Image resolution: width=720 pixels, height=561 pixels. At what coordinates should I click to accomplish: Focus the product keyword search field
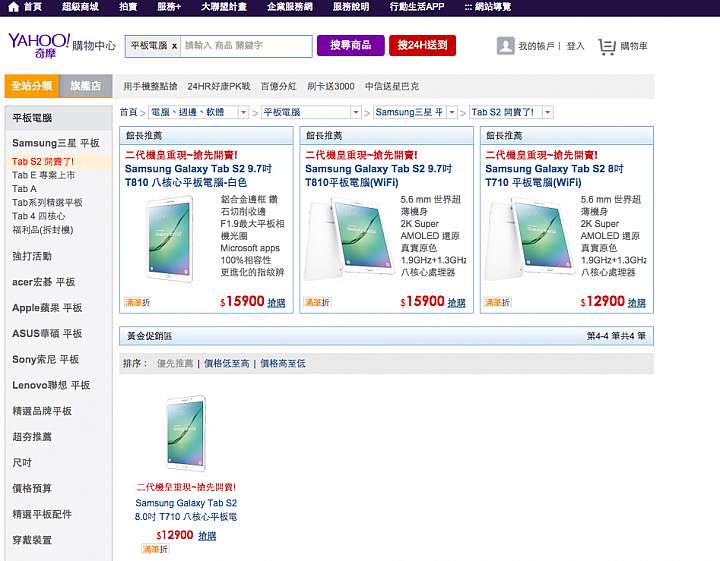pos(246,46)
